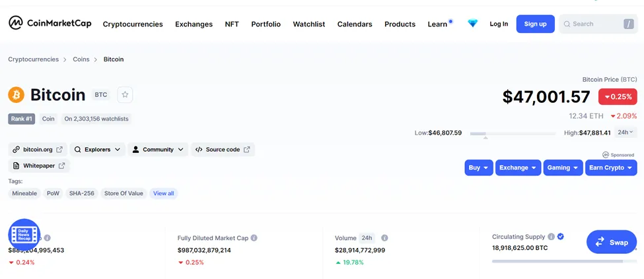Click the $987,032,879,214 value
644x279 pixels.
204,250
